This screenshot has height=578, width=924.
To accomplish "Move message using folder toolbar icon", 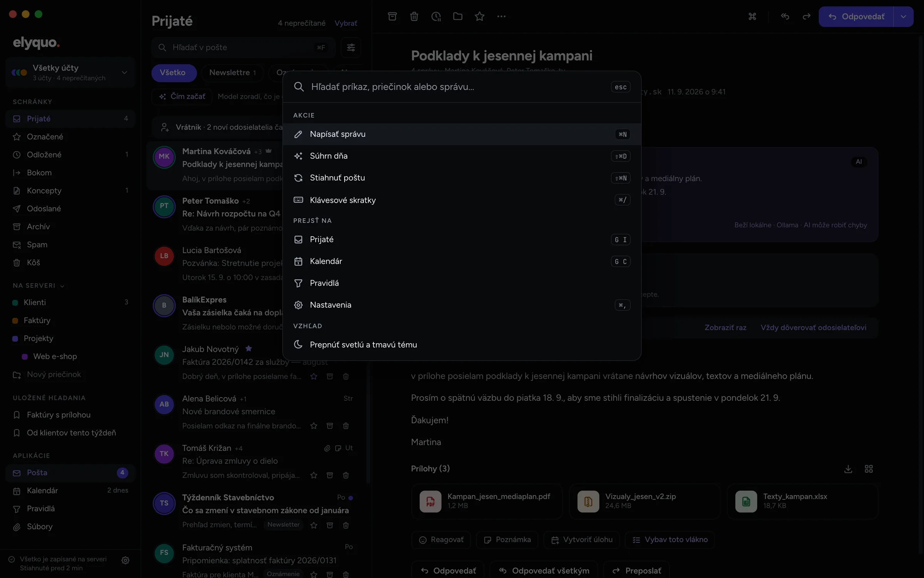I will [457, 17].
